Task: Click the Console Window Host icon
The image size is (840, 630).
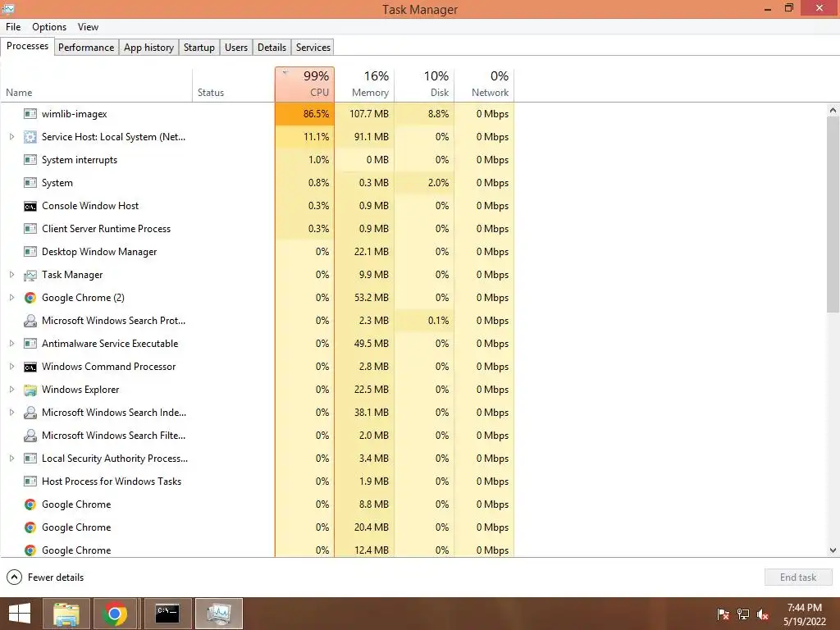Action: click(x=30, y=206)
